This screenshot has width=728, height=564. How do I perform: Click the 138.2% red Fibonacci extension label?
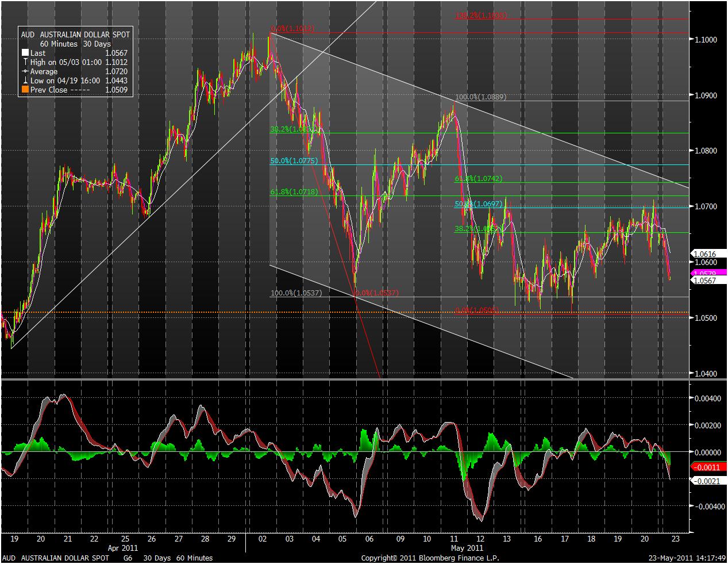click(x=481, y=16)
